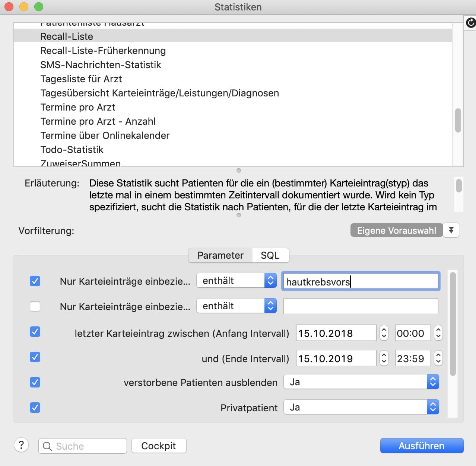Click the statistics list scrollbar thumb

coord(458,120)
